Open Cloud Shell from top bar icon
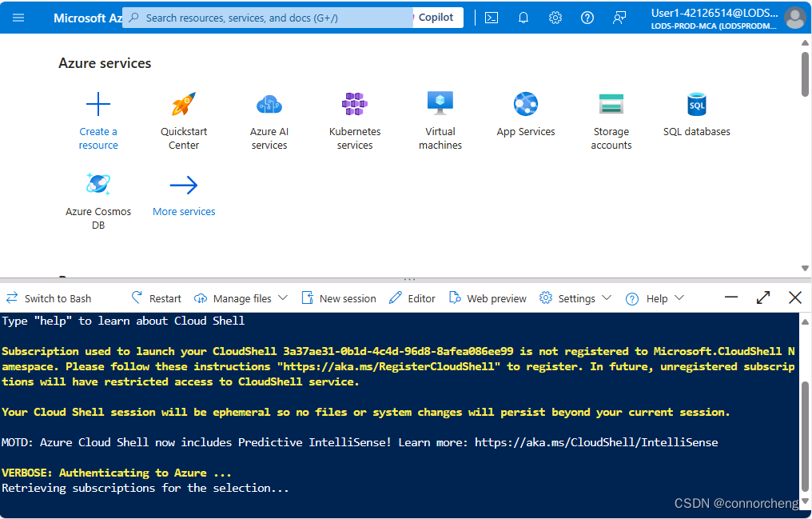Viewport: 812px width, 519px height. tap(491, 18)
